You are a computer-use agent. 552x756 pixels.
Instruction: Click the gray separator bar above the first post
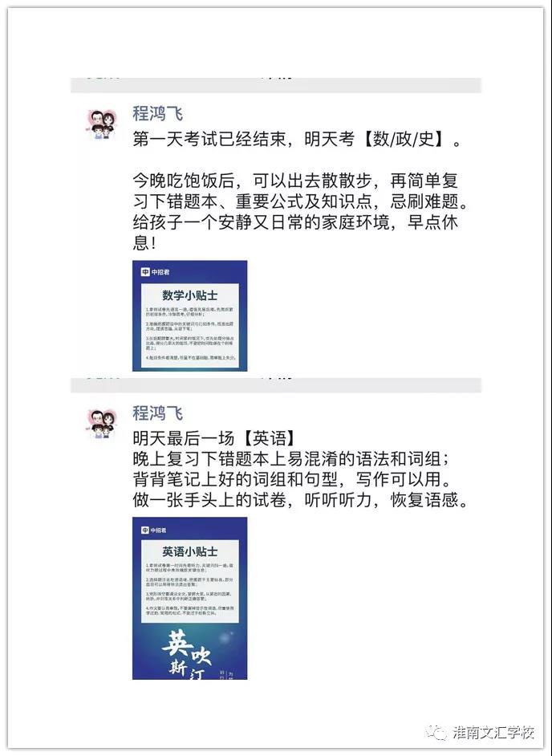276,85
